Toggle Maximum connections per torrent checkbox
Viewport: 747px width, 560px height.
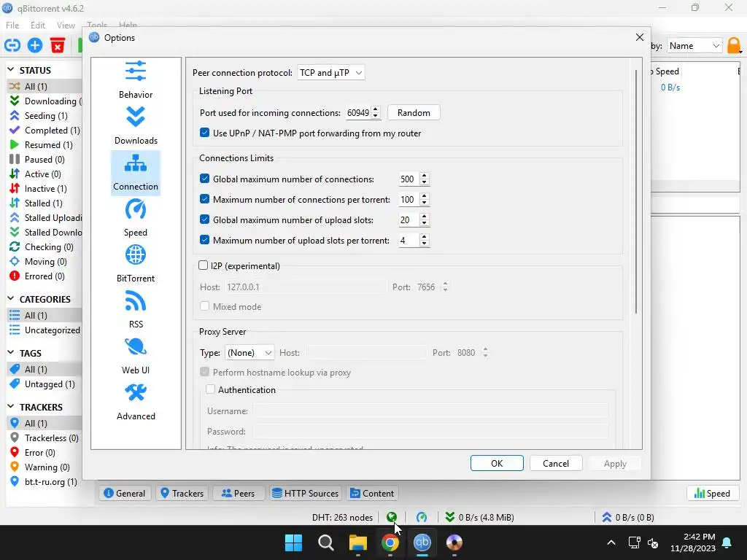(x=204, y=199)
